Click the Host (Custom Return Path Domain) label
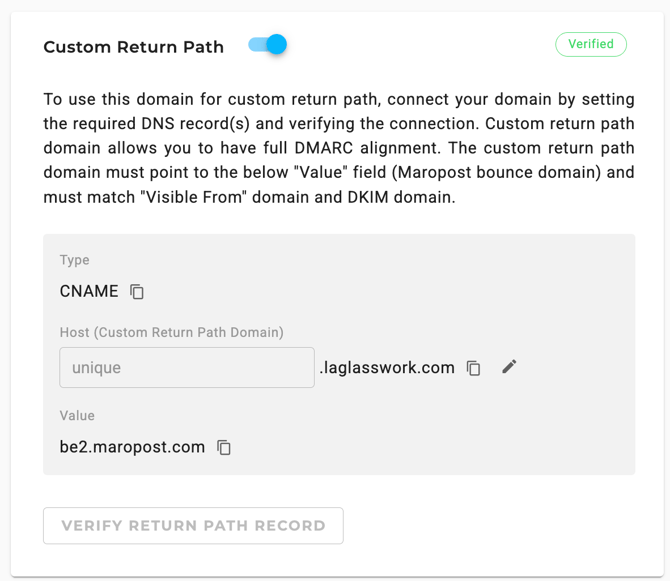 point(171,332)
